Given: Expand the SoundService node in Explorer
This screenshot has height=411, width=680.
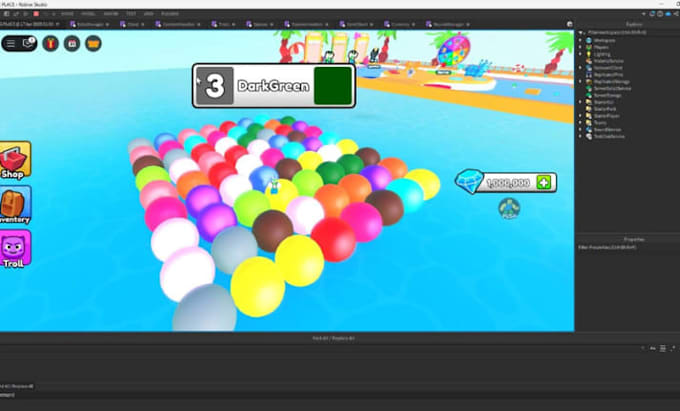Looking at the screenshot, I should (580, 130).
